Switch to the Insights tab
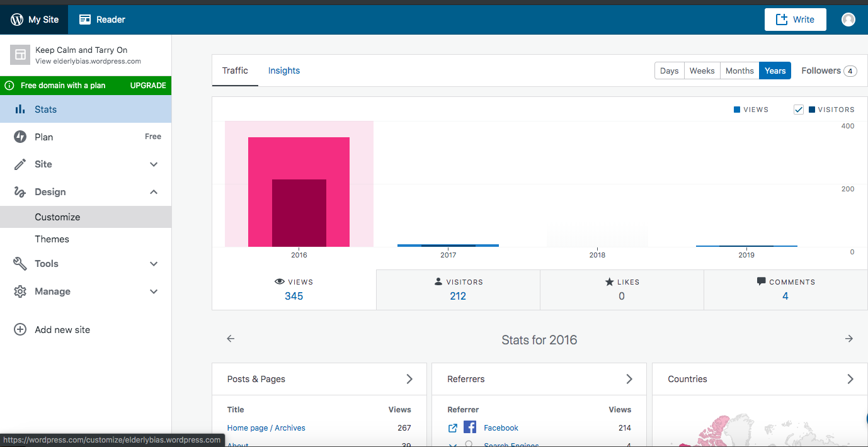The width and height of the screenshot is (868, 447). pyautogui.click(x=284, y=71)
